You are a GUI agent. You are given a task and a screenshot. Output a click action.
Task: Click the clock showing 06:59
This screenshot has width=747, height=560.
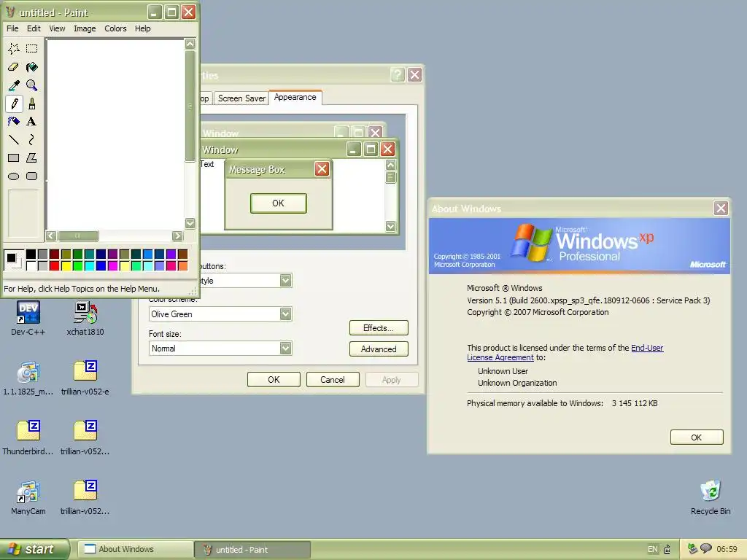[x=727, y=549]
